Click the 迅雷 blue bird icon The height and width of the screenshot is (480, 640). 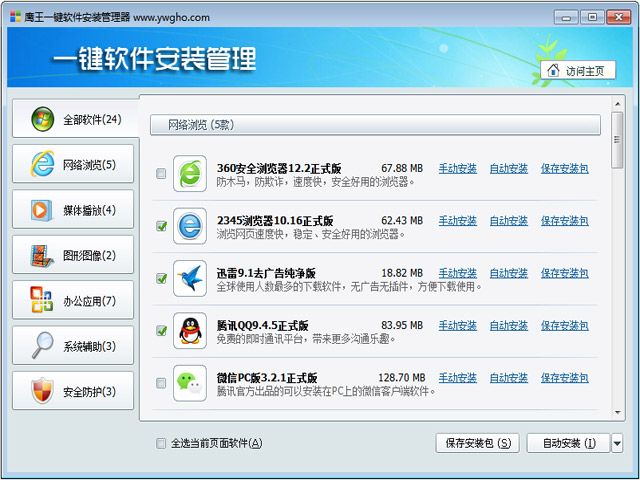pyautogui.click(x=190, y=278)
